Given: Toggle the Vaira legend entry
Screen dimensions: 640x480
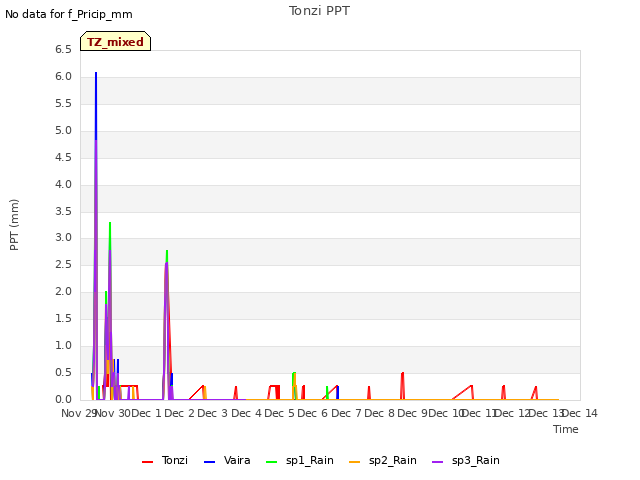Looking at the screenshot, I should [227, 460].
